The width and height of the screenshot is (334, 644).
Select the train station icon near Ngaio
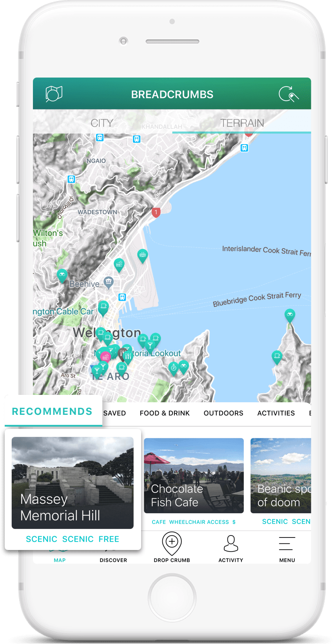click(100, 137)
